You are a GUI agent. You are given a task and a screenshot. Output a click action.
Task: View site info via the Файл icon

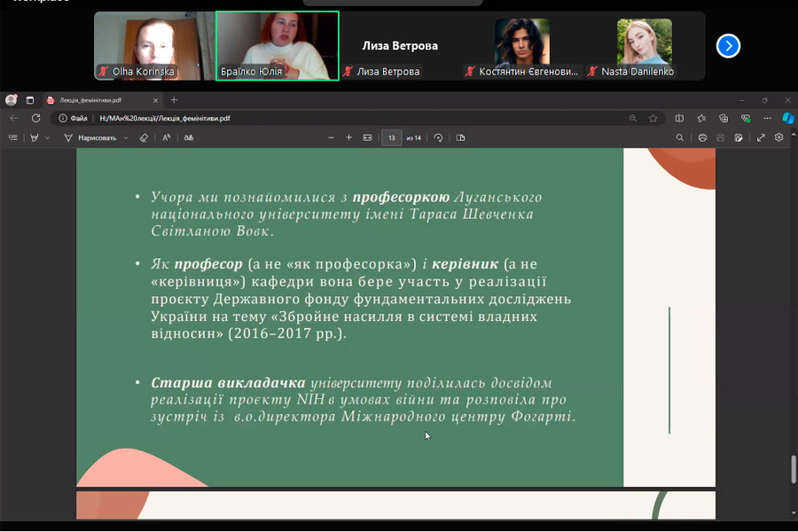coord(73,118)
